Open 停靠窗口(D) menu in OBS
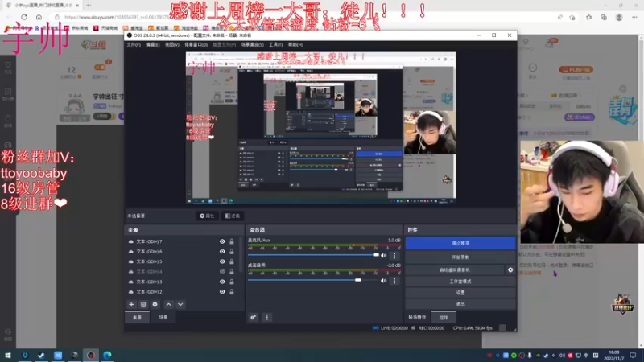This screenshot has height=362, width=644. 196,45
